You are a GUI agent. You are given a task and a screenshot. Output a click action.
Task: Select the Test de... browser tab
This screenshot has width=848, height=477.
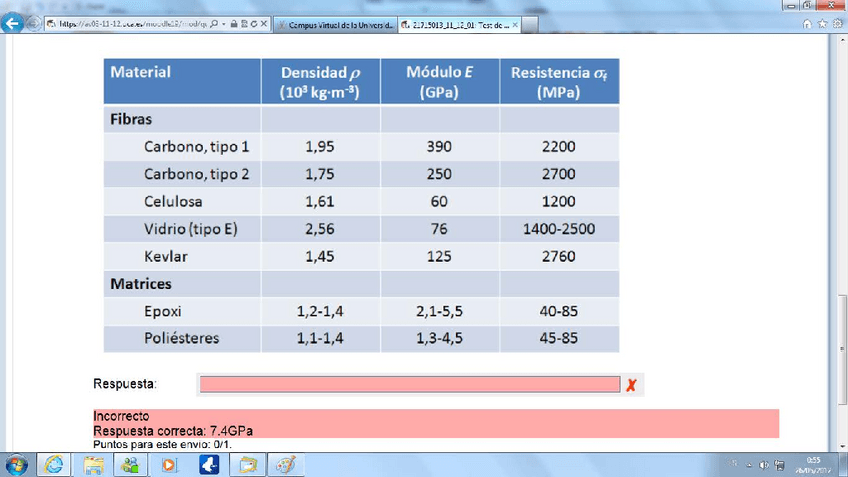pos(455,24)
